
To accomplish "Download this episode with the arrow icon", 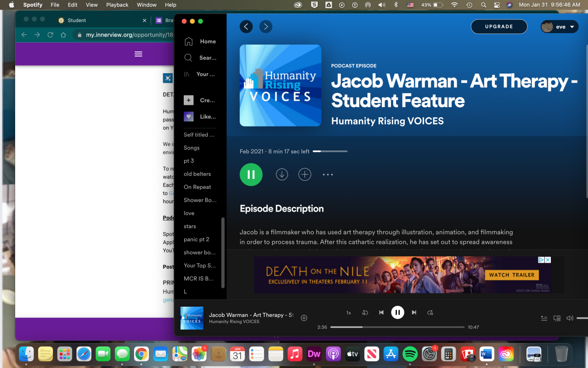I will 282,174.
